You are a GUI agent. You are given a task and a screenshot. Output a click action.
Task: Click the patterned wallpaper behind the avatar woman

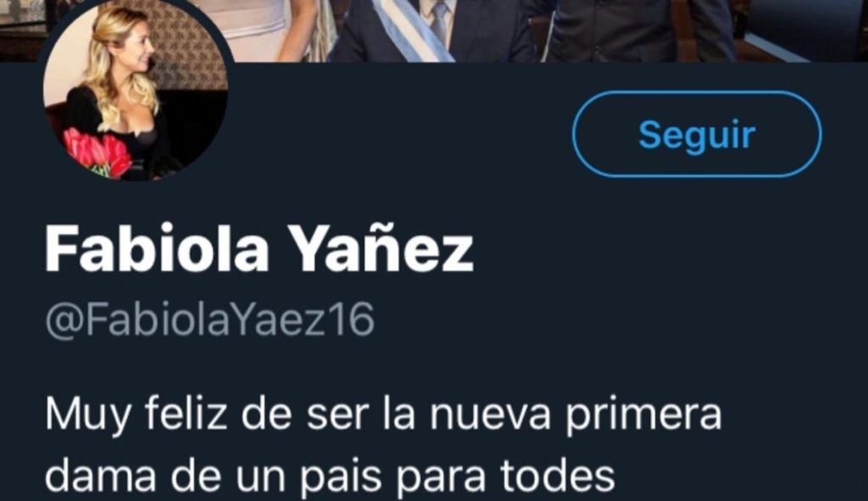183,50
